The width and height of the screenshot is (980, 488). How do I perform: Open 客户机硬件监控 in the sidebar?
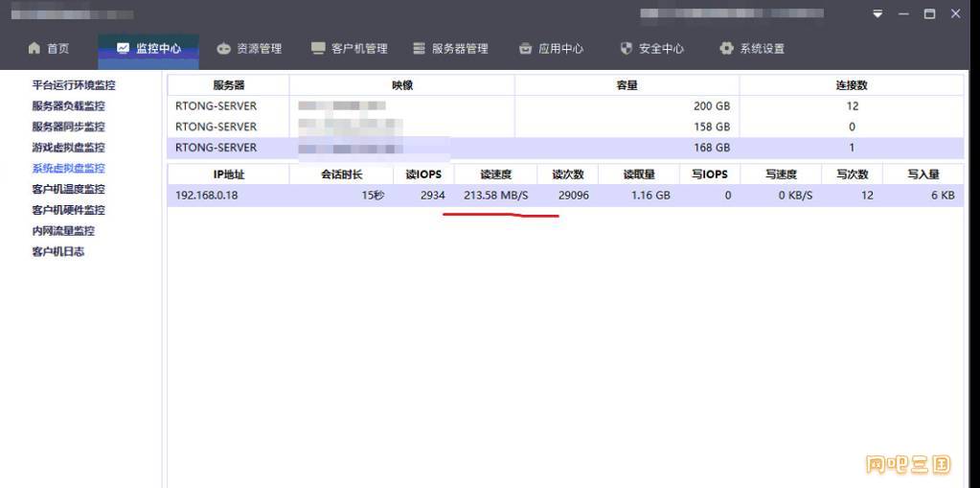pos(69,210)
